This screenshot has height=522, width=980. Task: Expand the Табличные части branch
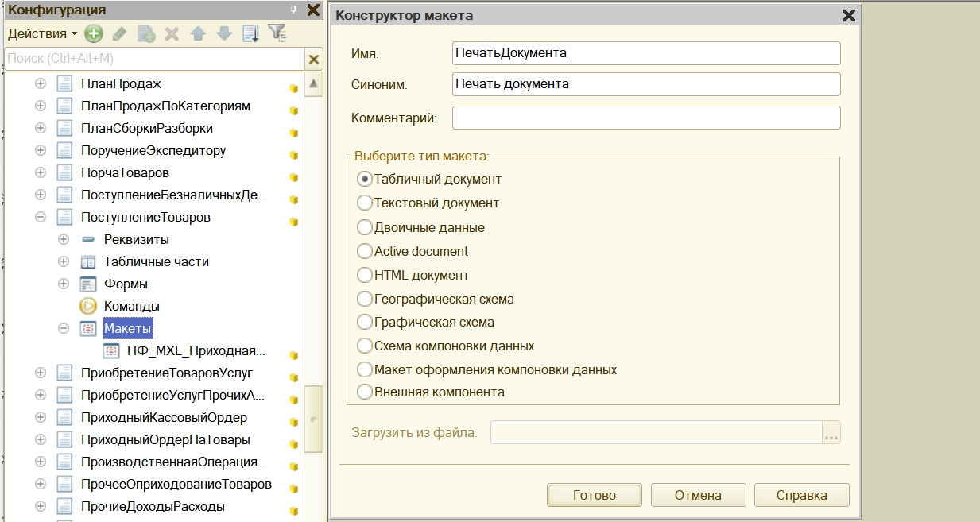tap(64, 262)
